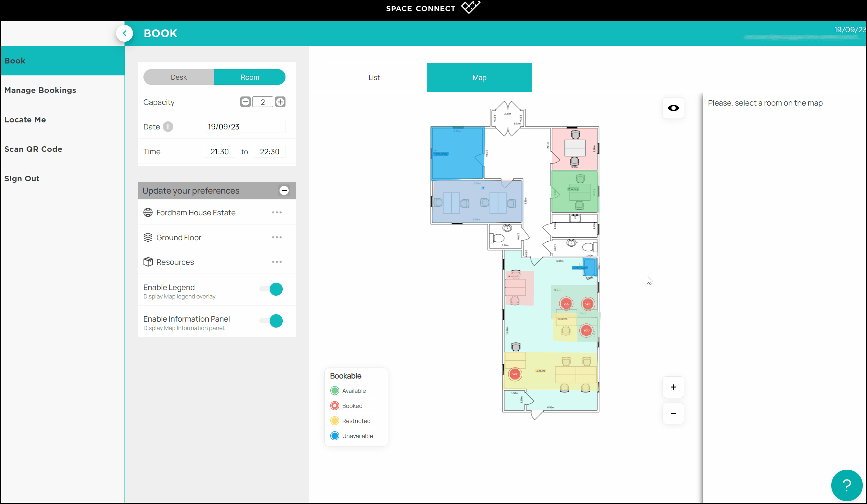
Task: Decrease capacity with the minus icon
Action: pyautogui.click(x=245, y=102)
